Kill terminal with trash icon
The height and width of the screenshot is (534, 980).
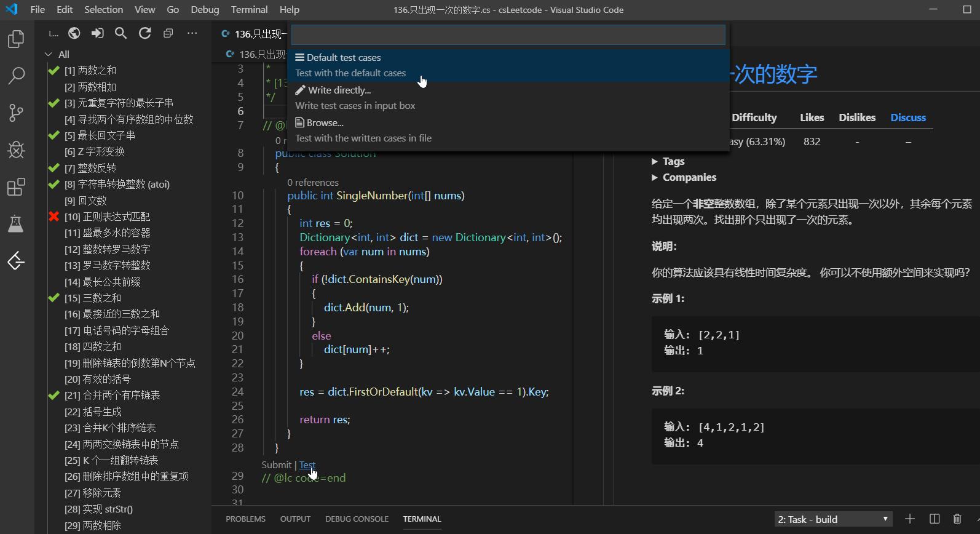[x=957, y=519]
